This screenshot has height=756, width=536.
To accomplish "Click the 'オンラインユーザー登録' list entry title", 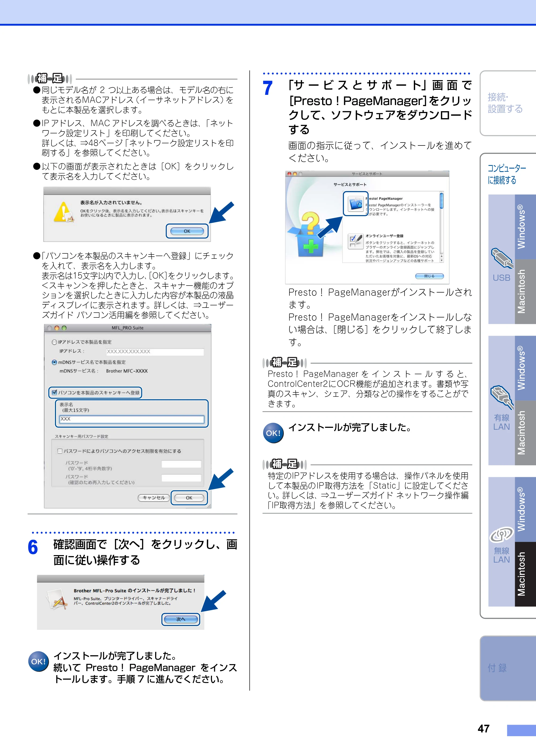I will pyautogui.click(x=384, y=236).
